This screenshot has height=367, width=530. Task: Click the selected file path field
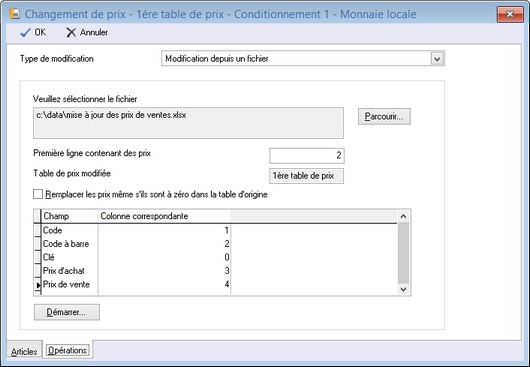coord(188,123)
